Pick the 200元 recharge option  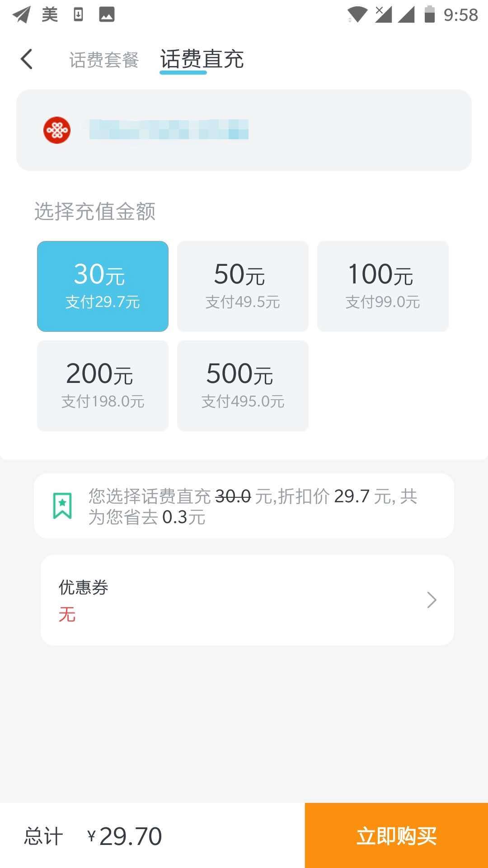pos(103,386)
